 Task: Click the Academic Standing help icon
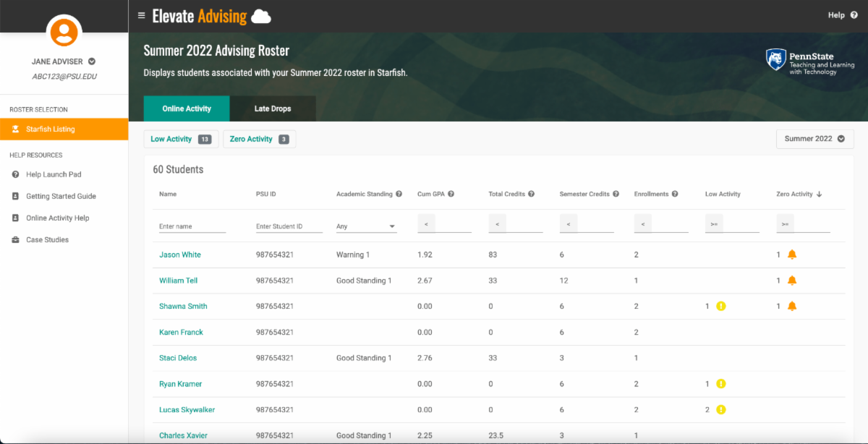point(399,194)
